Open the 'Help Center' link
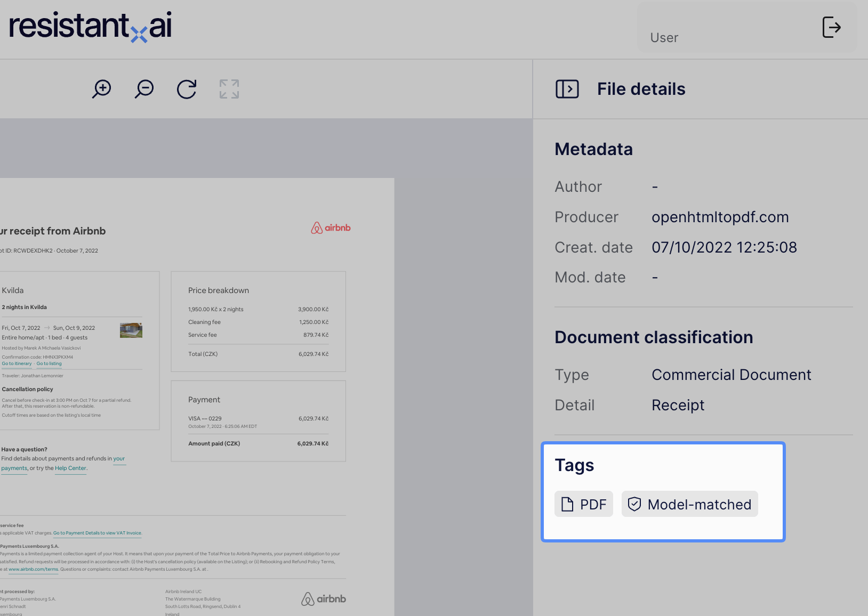 pyautogui.click(x=70, y=468)
